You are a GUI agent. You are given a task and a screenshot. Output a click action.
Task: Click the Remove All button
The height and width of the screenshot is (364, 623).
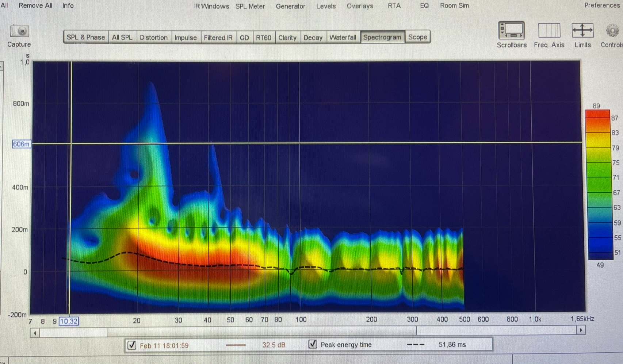pos(35,6)
